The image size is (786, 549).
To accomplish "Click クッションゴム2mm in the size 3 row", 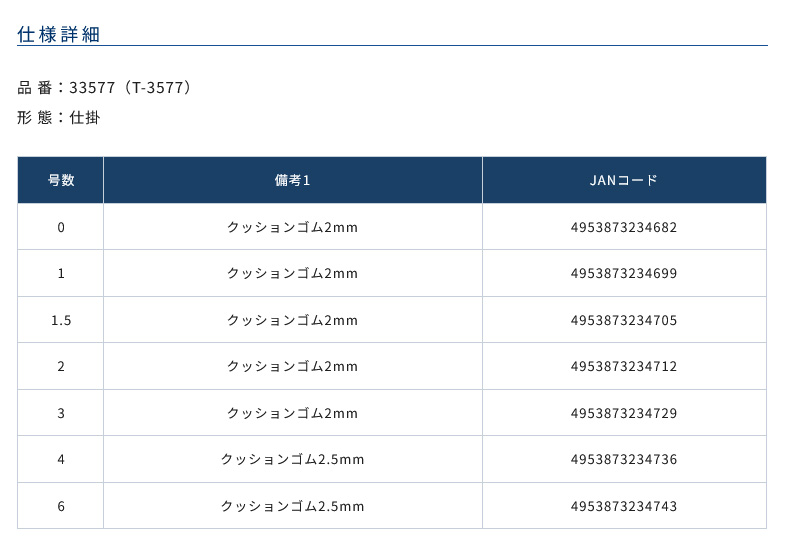I will [293, 413].
